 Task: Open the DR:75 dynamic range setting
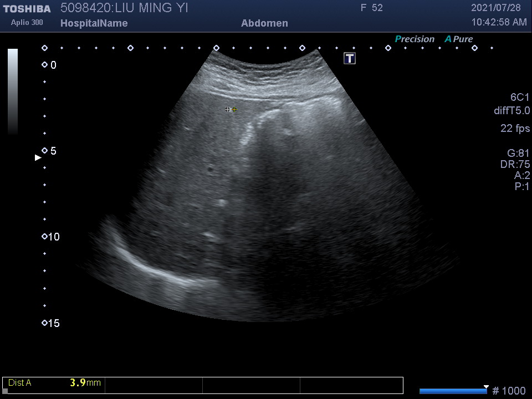point(515,165)
